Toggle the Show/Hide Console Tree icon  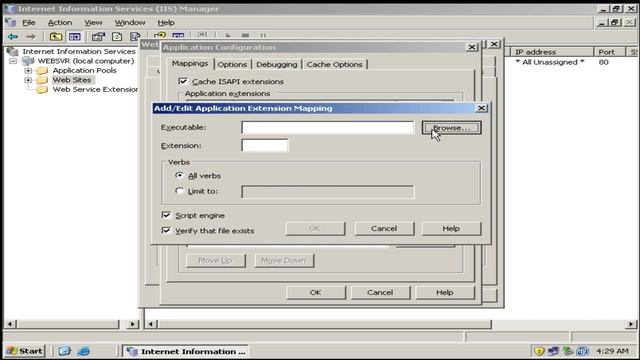[75, 37]
